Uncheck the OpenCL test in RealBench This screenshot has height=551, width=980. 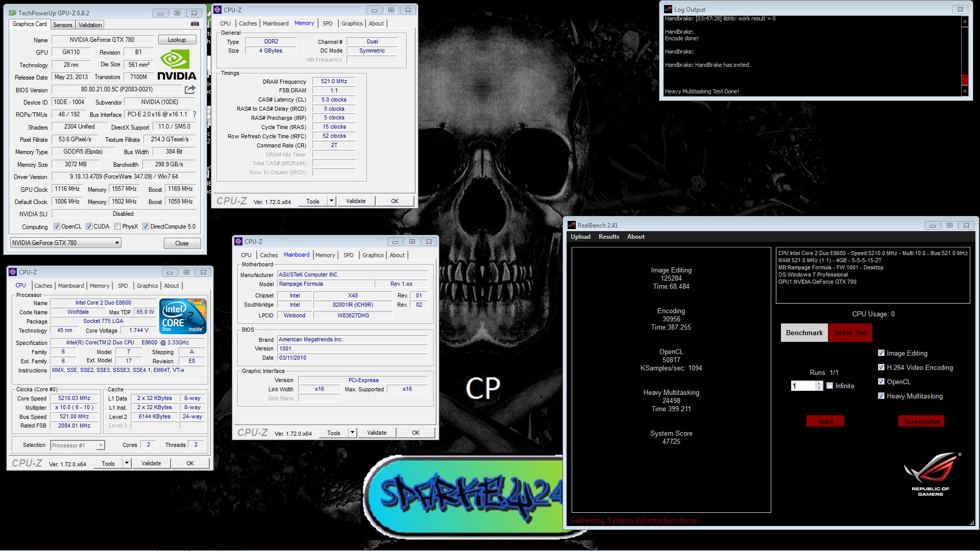pos(881,382)
